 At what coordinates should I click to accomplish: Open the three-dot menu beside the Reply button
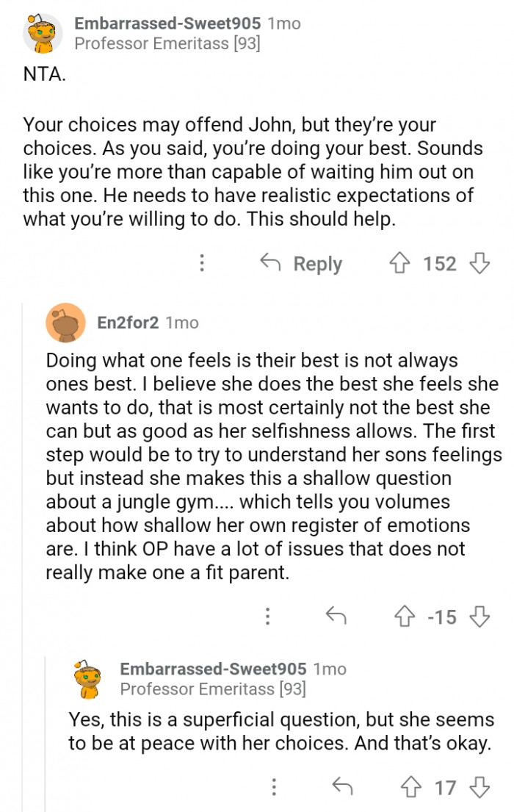pyautogui.click(x=202, y=263)
